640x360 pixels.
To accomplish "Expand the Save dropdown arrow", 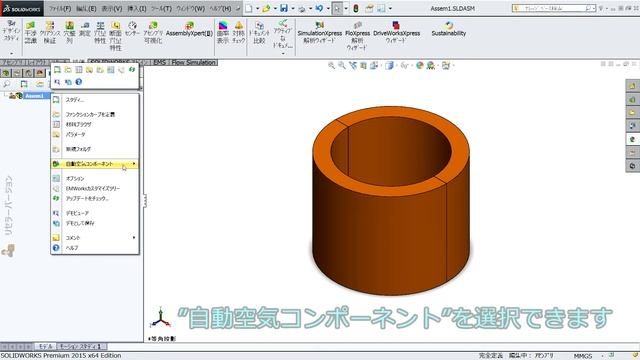I will pos(292,8).
